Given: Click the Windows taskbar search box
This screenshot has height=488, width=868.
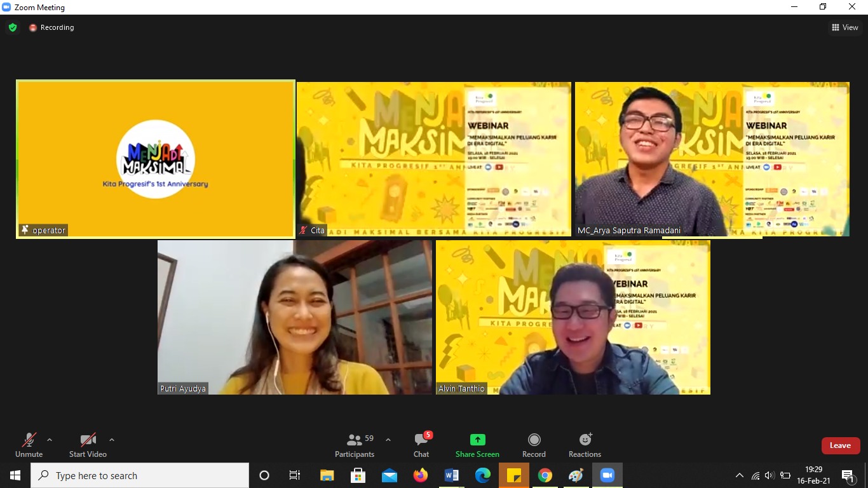Looking at the screenshot, I should click(140, 475).
